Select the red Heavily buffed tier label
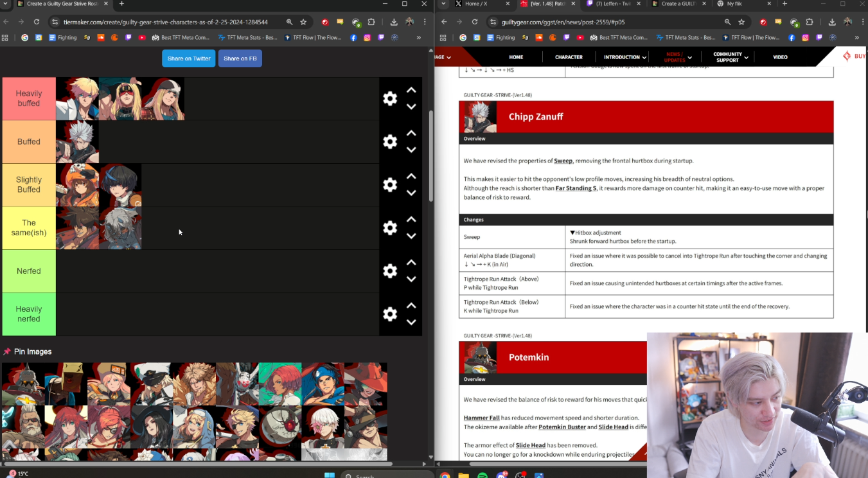 [x=29, y=98]
